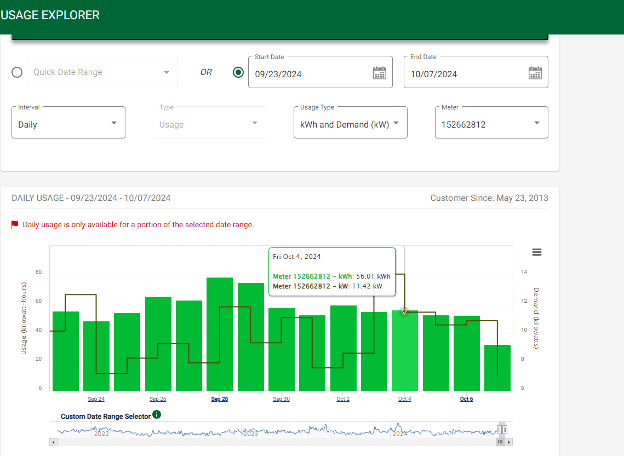Click the 'Daily usage is only available' warning text
Viewport: 624px width, 456px height.
[x=138, y=224]
